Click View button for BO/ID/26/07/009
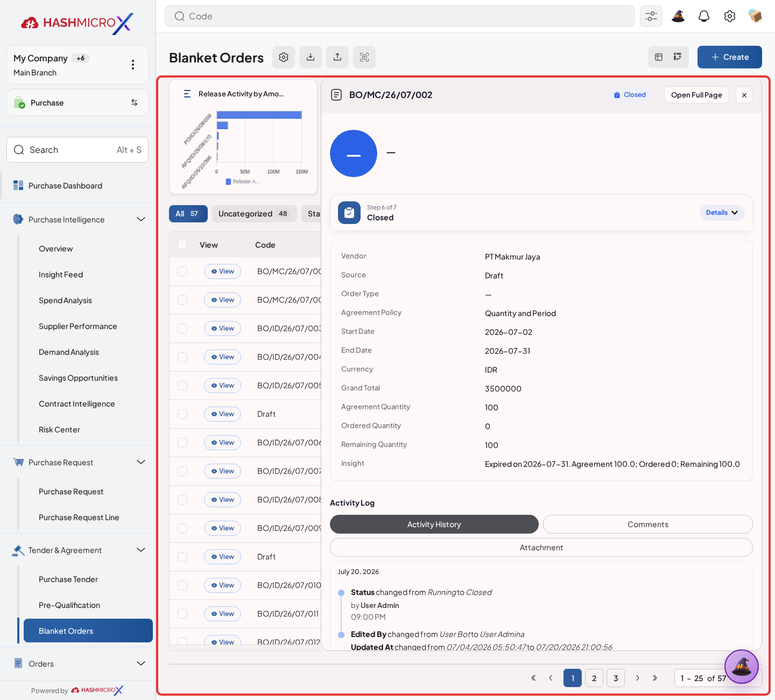 [222, 528]
